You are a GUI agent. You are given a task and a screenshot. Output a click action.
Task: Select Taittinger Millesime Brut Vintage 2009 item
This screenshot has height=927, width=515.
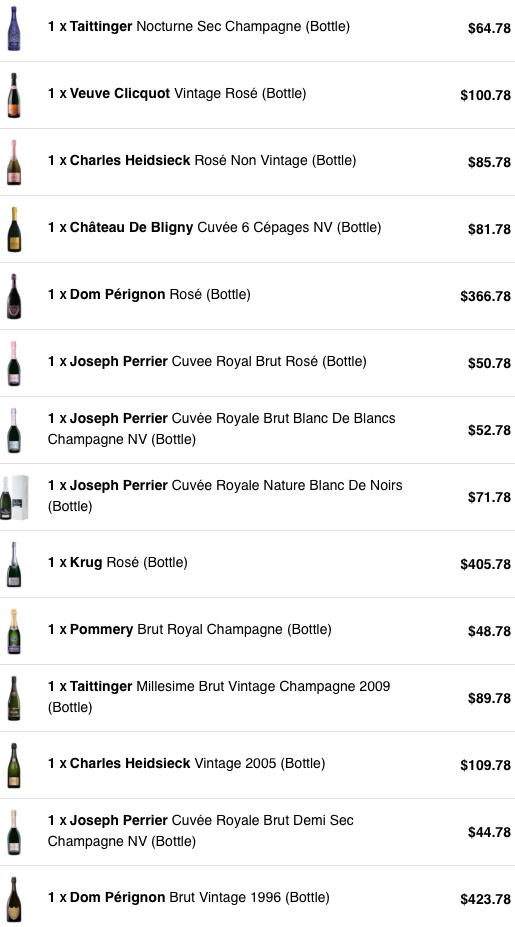click(x=219, y=696)
